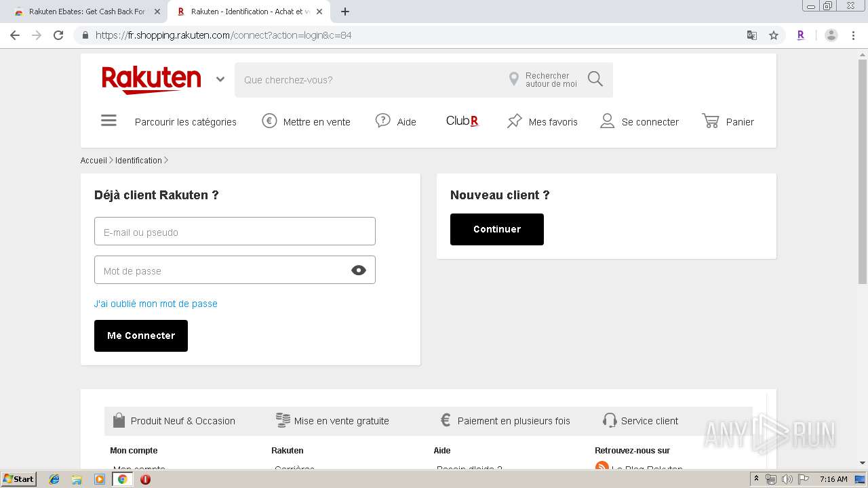Open the Chrome profile avatar
This screenshot has height=488, width=868.
pos(831,35)
